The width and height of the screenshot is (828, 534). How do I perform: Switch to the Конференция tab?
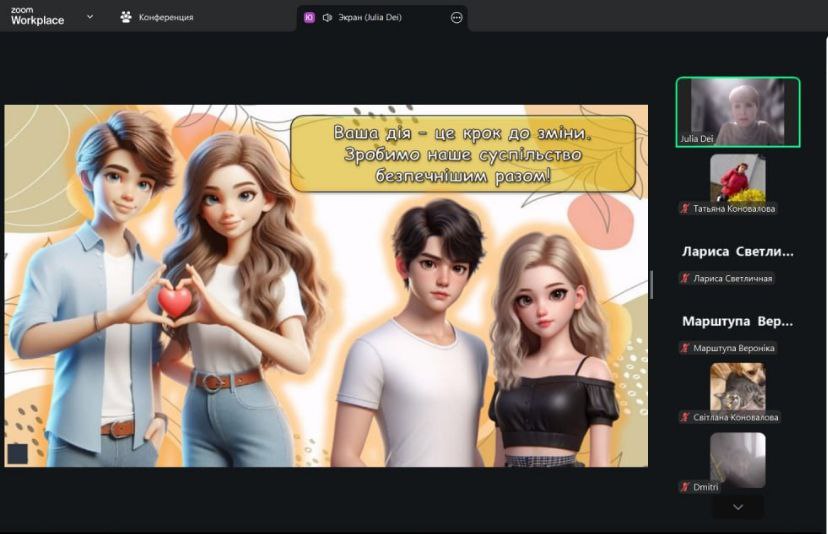(x=165, y=17)
